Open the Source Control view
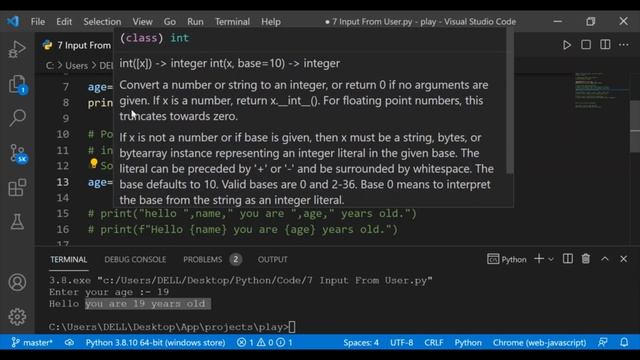640x360 pixels. (x=18, y=153)
